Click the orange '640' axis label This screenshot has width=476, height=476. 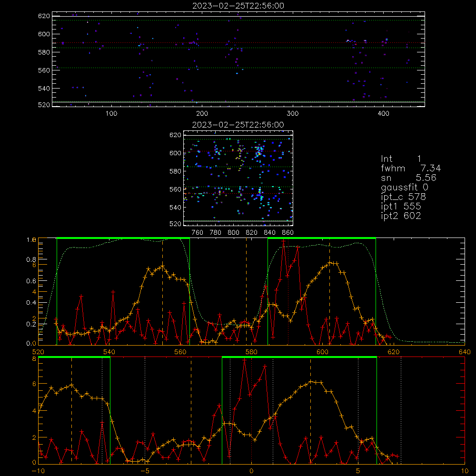[465, 352]
